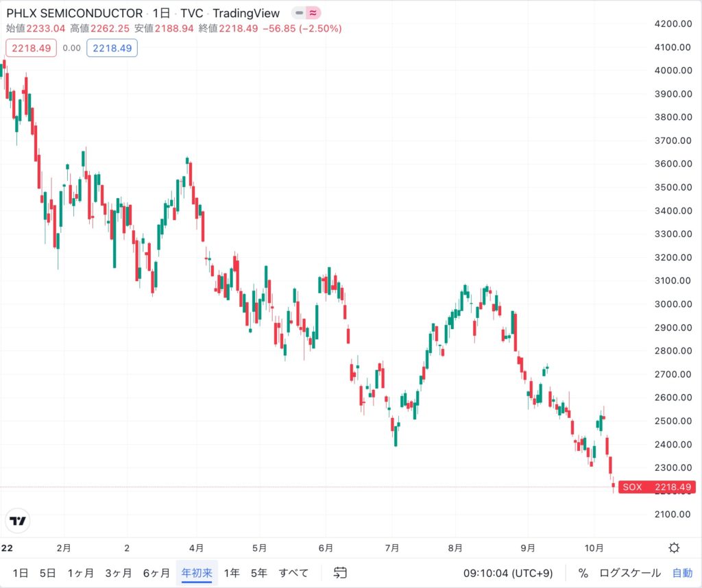Click the 7月 label on time axis
702x588 pixels.
click(x=391, y=548)
